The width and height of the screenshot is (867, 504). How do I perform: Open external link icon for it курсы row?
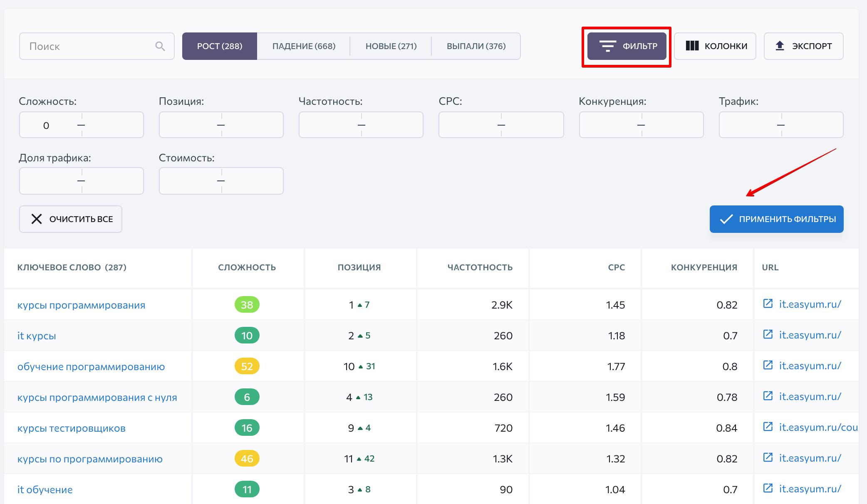tap(768, 334)
